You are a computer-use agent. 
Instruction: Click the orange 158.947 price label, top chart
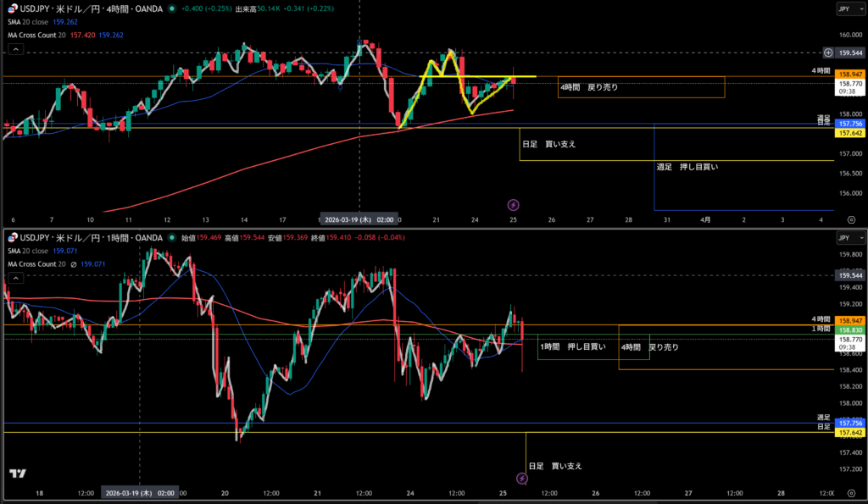click(x=850, y=75)
